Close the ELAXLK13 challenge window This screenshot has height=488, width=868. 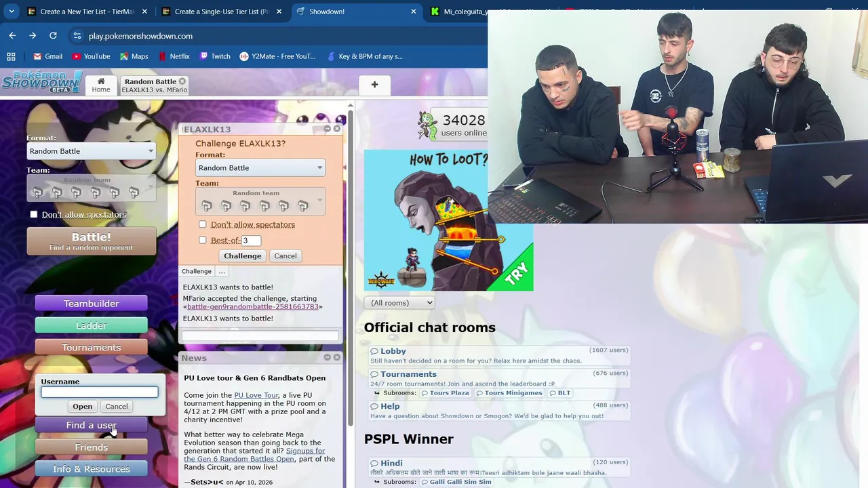coord(337,129)
